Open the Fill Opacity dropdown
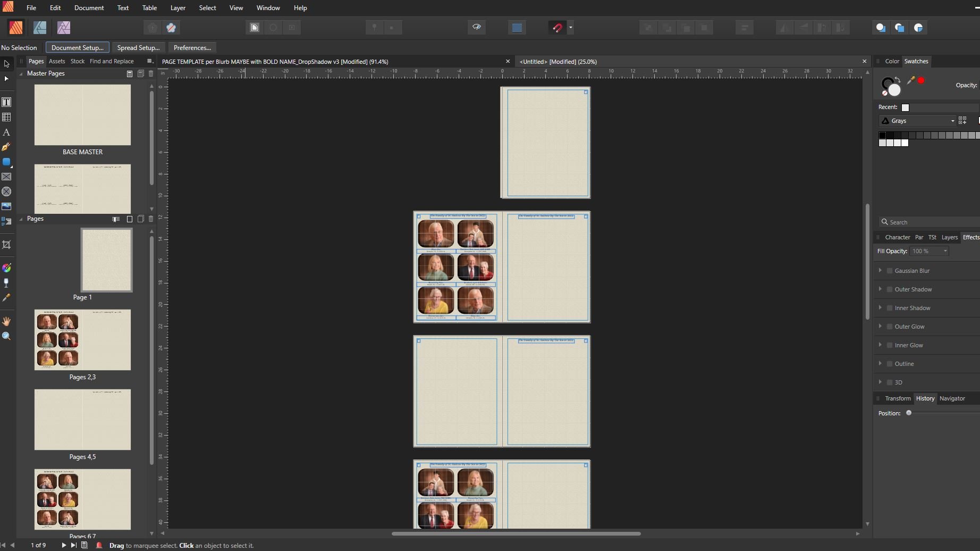 coord(945,251)
